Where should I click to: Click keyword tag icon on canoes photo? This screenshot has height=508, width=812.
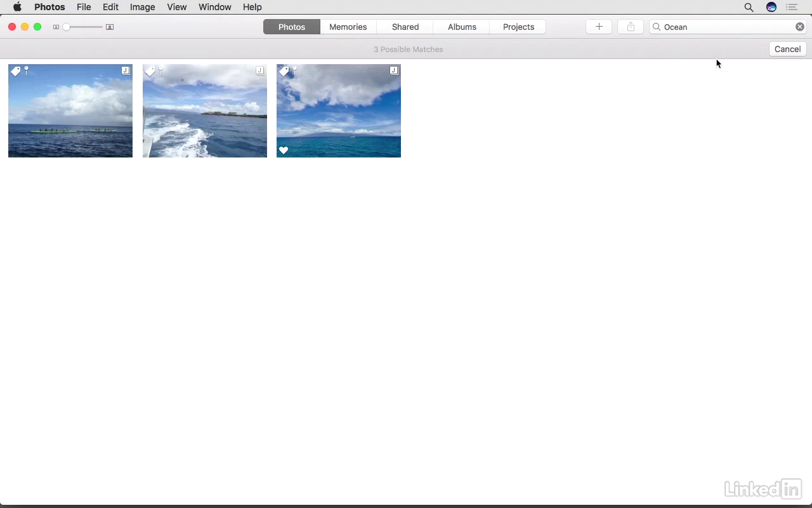[x=16, y=72]
